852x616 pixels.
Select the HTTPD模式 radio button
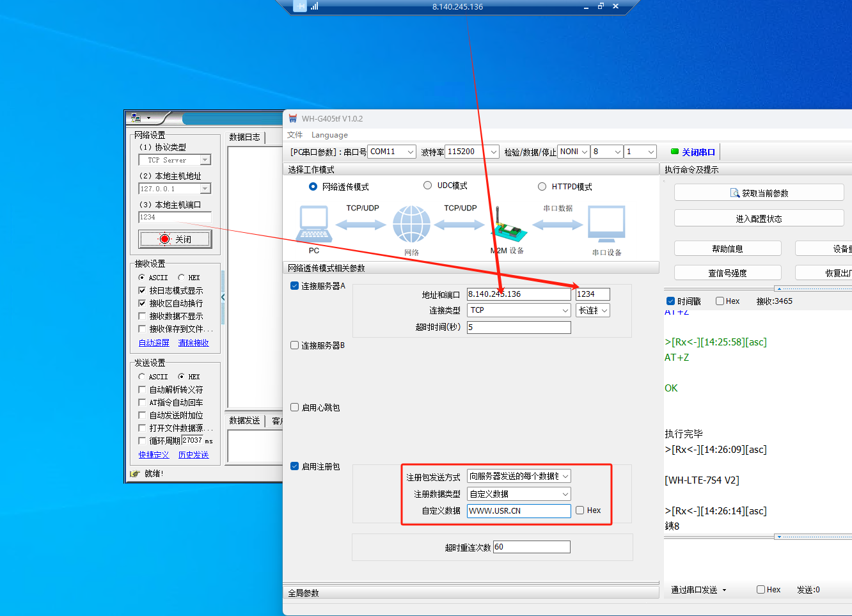(542, 187)
